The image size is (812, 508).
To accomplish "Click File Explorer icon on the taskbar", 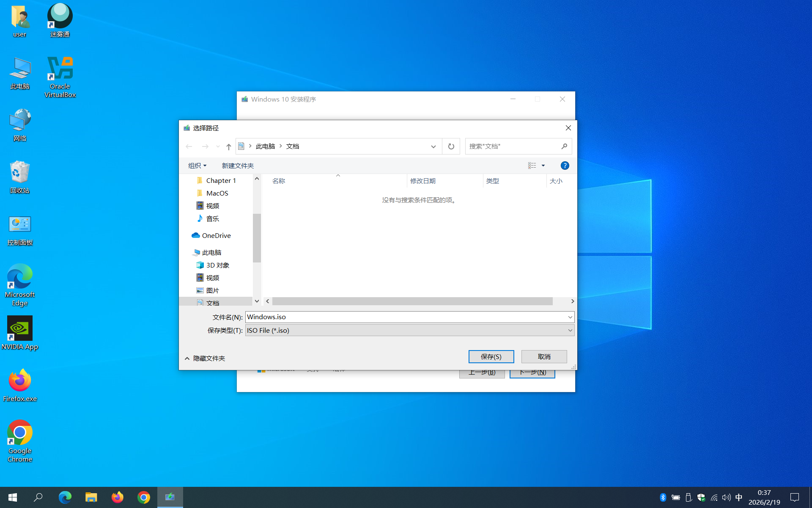I will pyautogui.click(x=91, y=497).
